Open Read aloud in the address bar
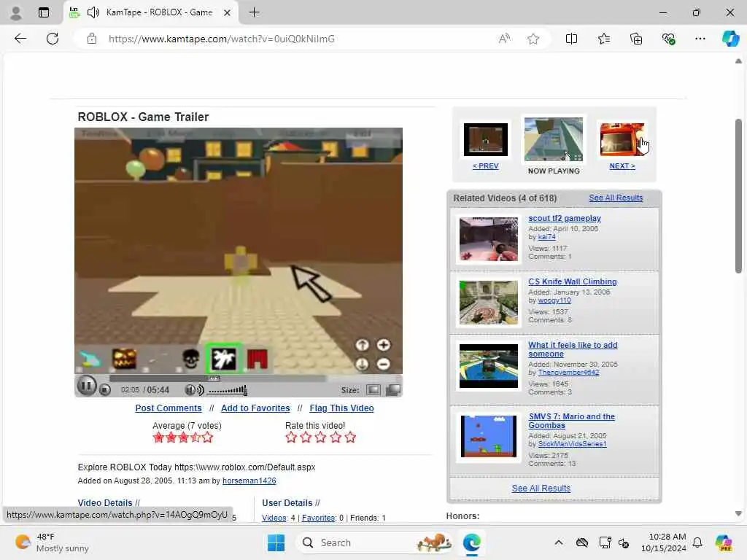747x560 pixels. pyautogui.click(x=504, y=39)
